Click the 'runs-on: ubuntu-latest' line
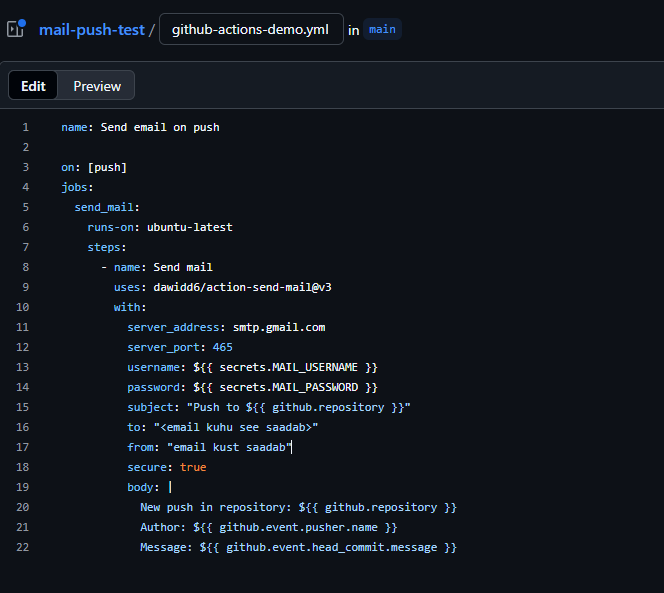The image size is (664, 593). (159, 227)
